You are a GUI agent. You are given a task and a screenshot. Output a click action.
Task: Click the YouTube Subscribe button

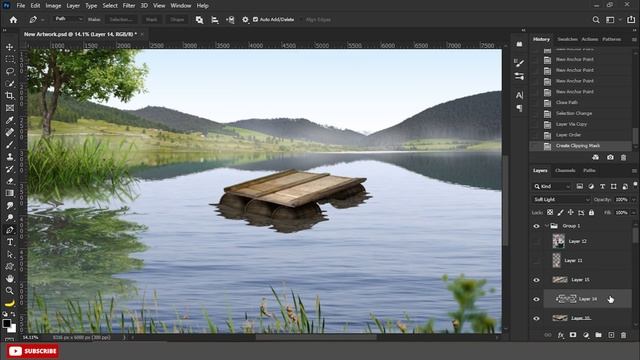[32, 351]
